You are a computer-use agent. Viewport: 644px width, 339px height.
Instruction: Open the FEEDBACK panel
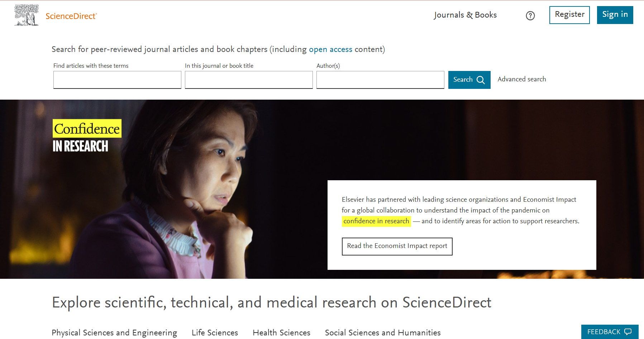(x=610, y=332)
